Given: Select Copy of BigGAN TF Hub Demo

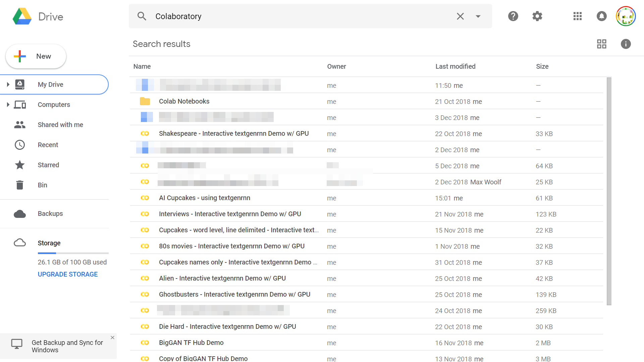Looking at the screenshot, I should tap(203, 358).
